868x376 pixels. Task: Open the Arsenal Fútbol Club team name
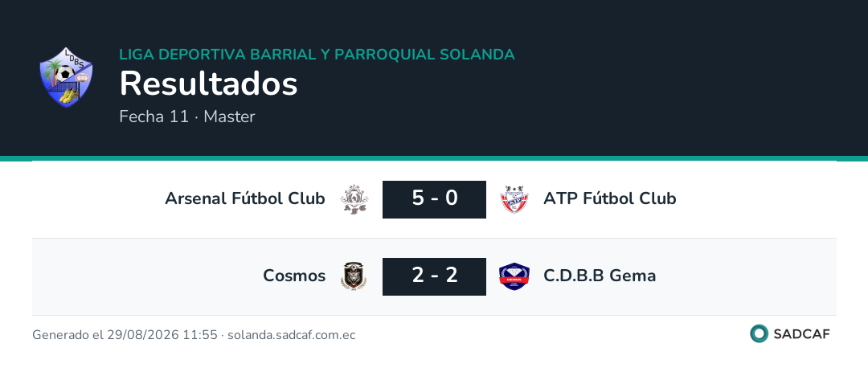point(244,198)
